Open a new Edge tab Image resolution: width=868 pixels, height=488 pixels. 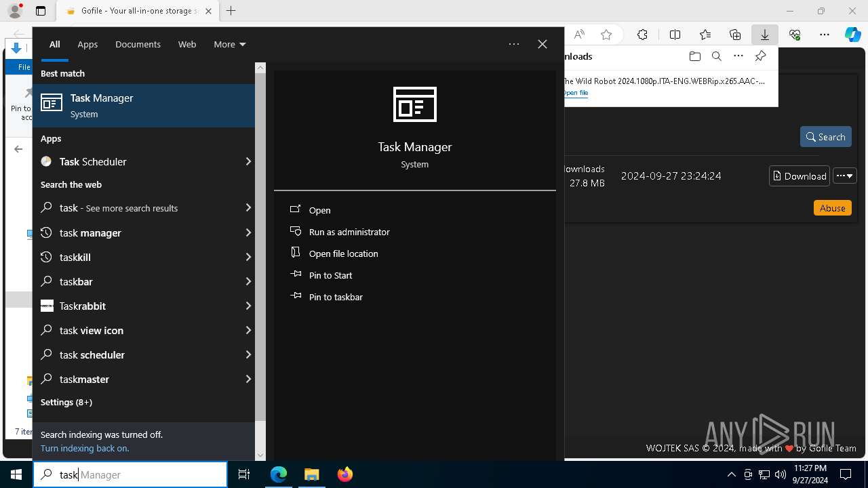[231, 11]
